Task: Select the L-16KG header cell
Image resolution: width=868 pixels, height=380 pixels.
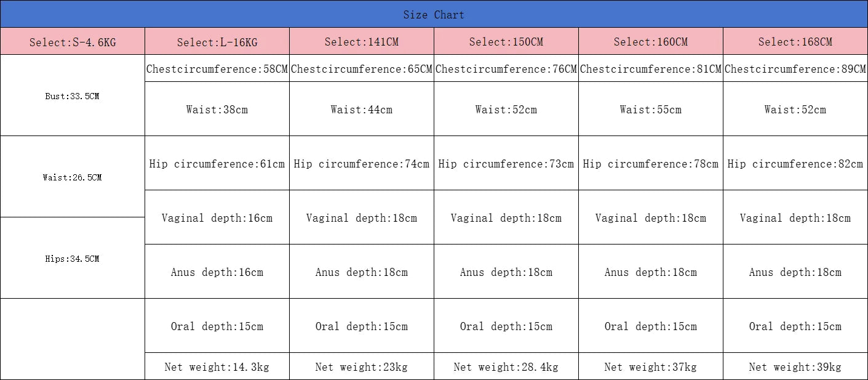Action: pos(217,42)
